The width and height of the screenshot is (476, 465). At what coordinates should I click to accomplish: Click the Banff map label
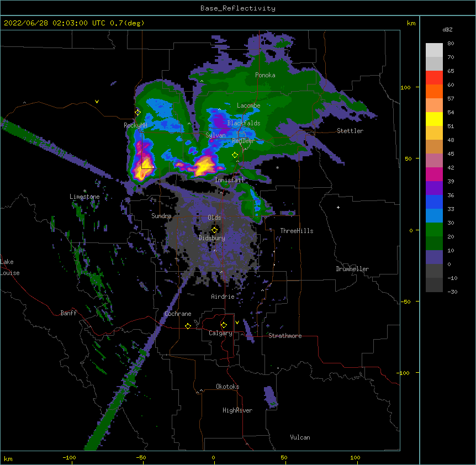pos(68,313)
